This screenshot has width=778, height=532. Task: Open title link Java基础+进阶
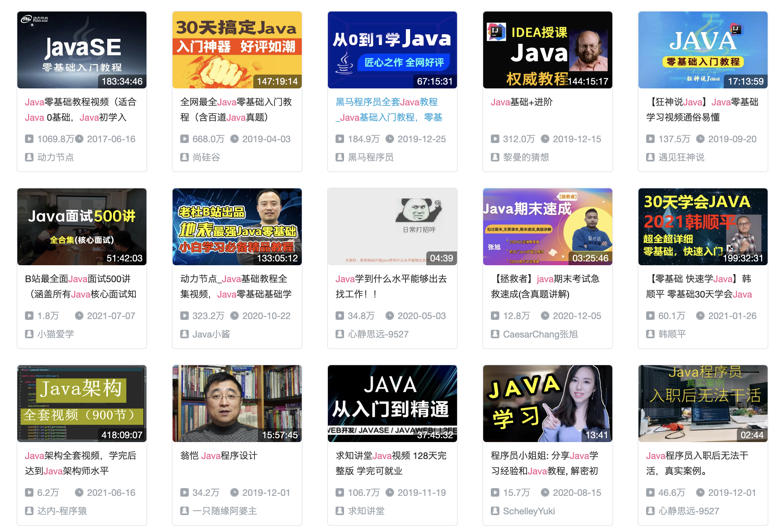click(522, 102)
